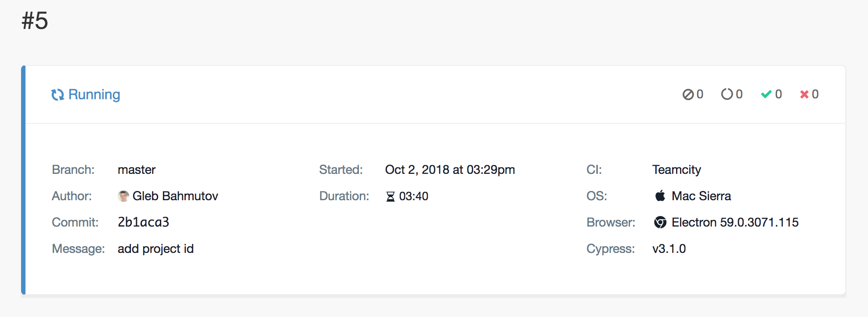The image size is (868, 317).
Task: Click the Electron browser icon
Action: 660,222
